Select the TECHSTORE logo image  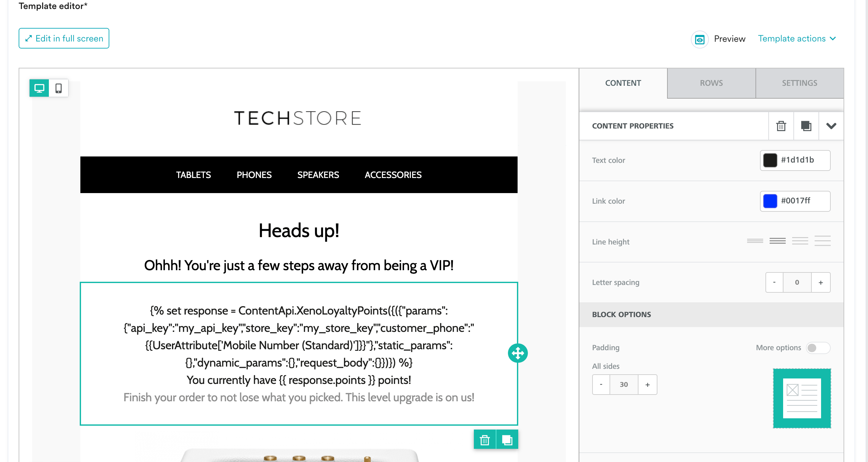(x=298, y=118)
